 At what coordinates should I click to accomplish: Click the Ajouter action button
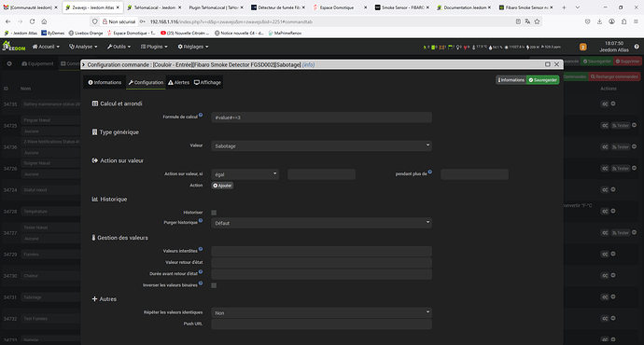click(222, 186)
